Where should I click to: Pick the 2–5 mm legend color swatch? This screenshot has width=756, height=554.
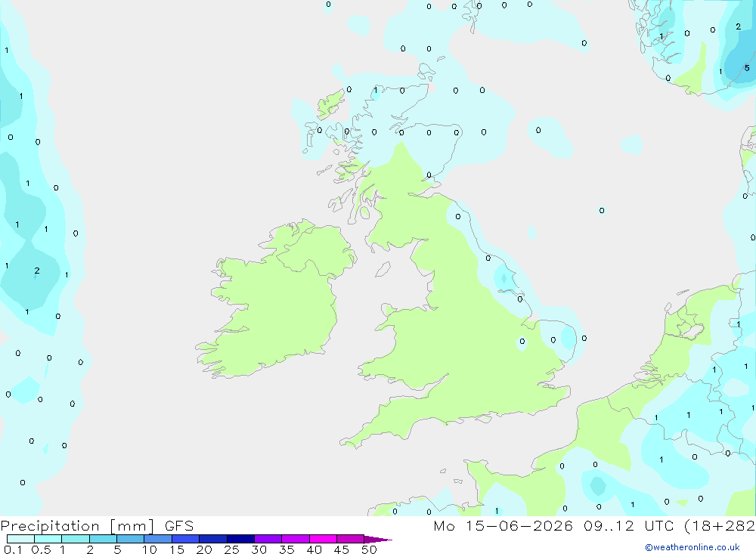pyautogui.click(x=103, y=539)
